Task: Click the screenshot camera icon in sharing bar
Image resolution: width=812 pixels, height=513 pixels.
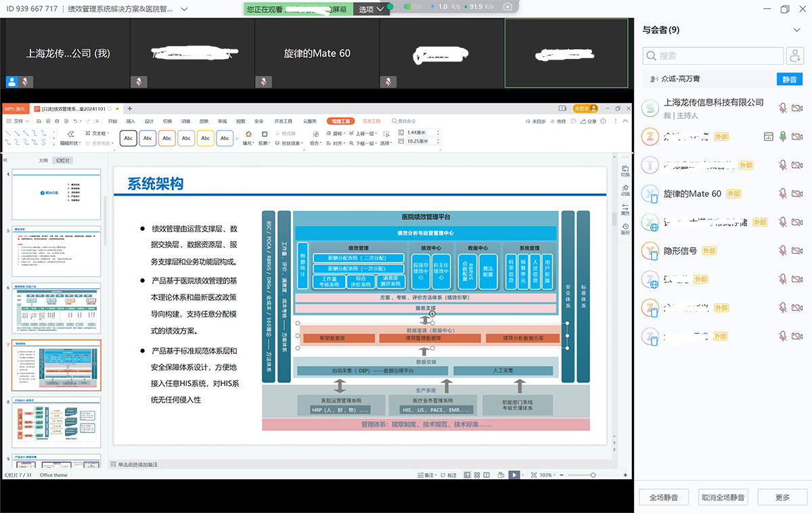Action: (507, 7)
